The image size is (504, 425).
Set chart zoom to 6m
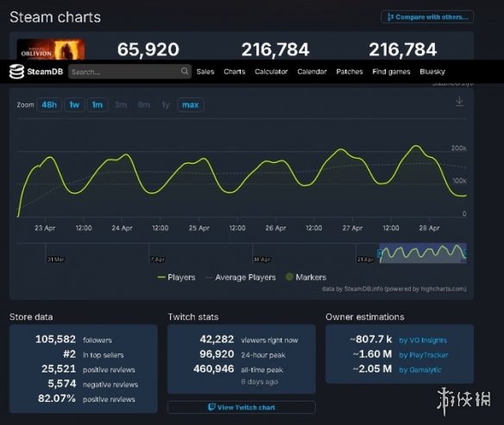143,104
